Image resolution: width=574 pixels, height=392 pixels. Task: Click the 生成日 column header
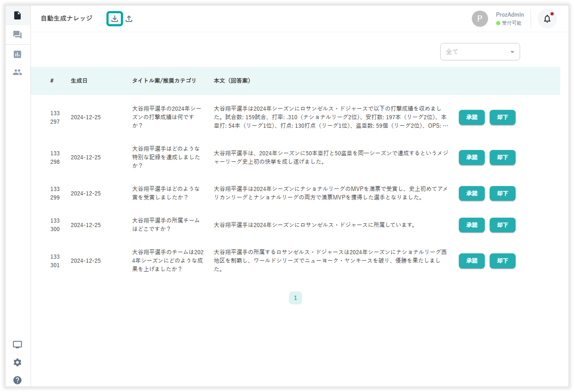click(x=79, y=81)
